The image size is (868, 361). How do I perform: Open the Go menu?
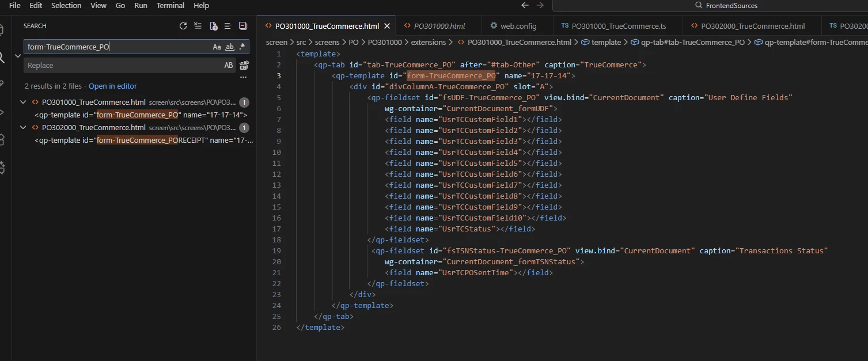click(x=120, y=5)
